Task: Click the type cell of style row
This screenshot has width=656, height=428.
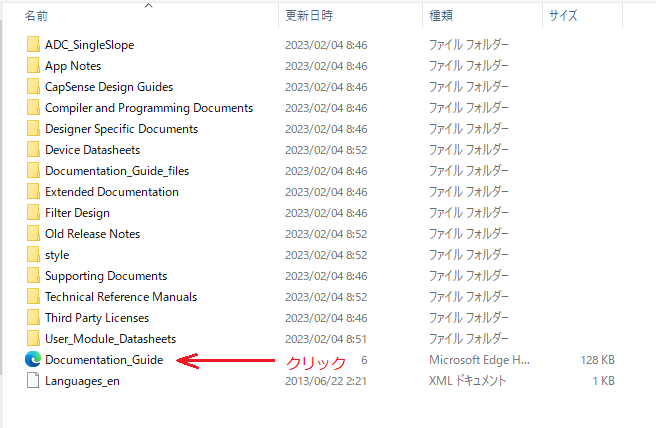Action: (x=469, y=255)
